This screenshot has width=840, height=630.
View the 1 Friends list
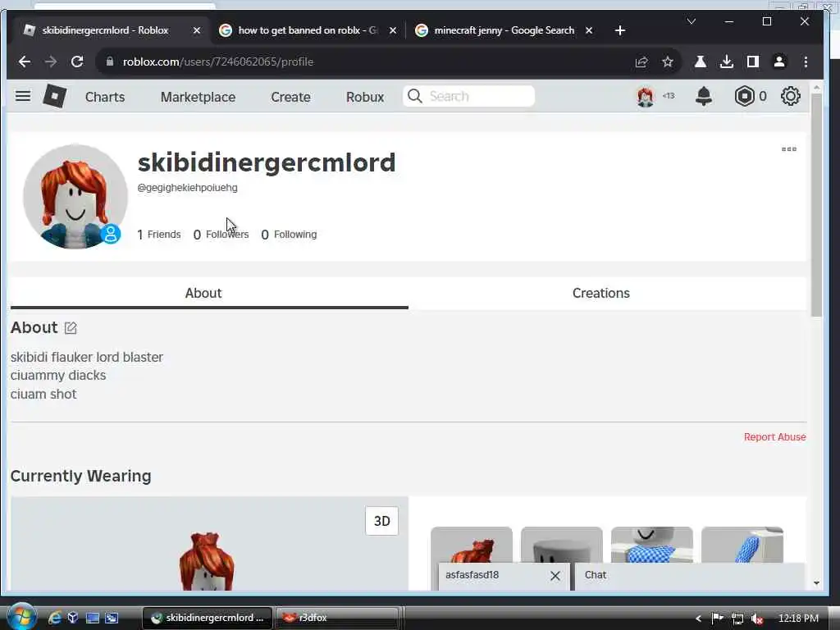pyautogui.click(x=159, y=235)
